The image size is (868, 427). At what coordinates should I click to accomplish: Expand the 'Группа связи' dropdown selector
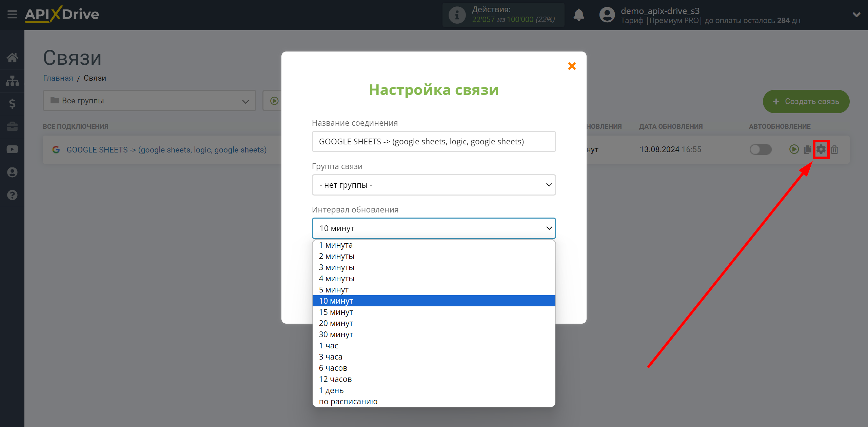coord(433,185)
